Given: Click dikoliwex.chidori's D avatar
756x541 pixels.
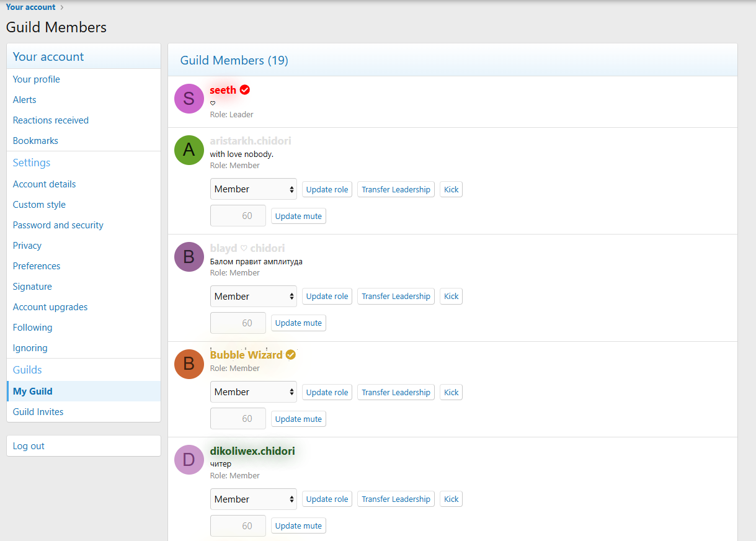Looking at the screenshot, I should tap(189, 460).
